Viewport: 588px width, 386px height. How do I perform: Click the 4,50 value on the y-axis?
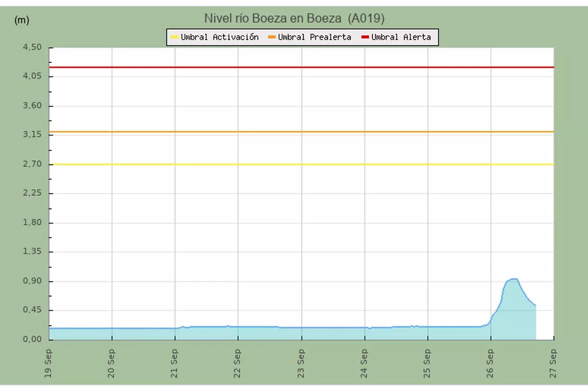(x=33, y=47)
